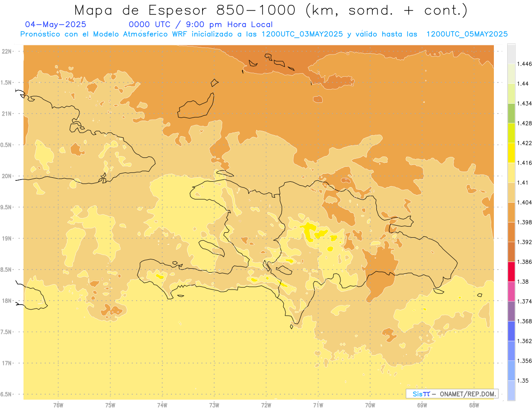The image size is (532, 411).
Task: Click the longitude label '70W'
Action: [x=370, y=405]
